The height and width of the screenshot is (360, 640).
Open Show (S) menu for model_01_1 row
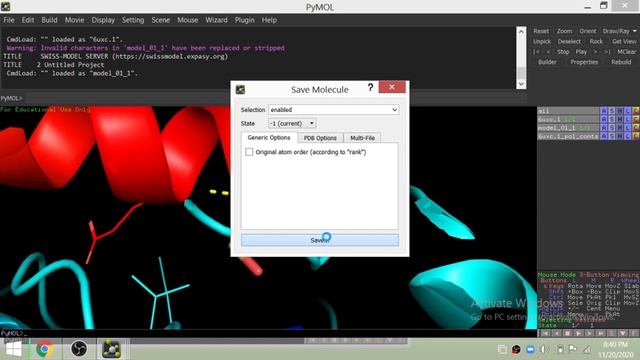point(612,128)
